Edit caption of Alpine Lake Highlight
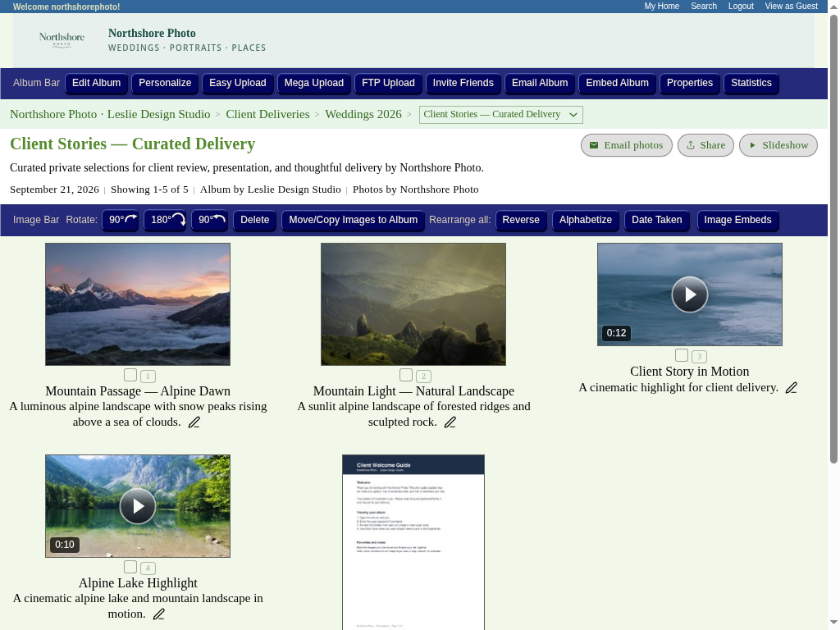This screenshot has width=840, height=630. click(158, 614)
